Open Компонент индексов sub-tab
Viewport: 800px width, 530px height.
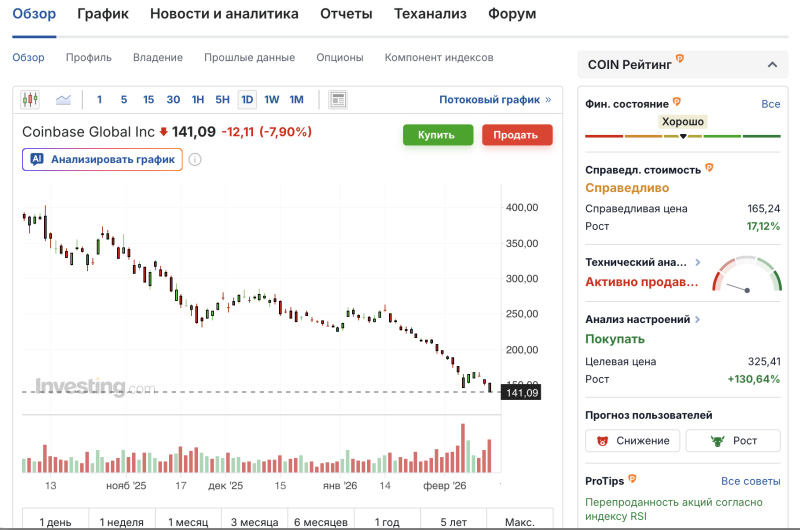[439, 58]
